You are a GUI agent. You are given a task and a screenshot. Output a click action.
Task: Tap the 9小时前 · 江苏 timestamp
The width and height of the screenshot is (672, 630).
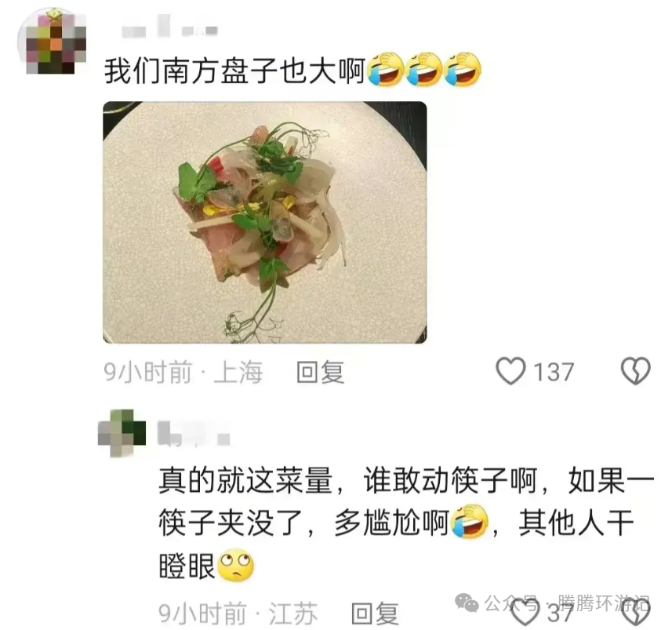click(238, 614)
